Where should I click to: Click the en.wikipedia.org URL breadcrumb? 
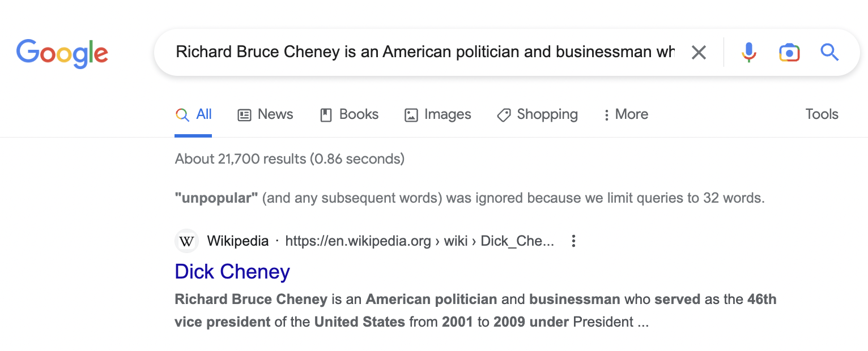419,241
